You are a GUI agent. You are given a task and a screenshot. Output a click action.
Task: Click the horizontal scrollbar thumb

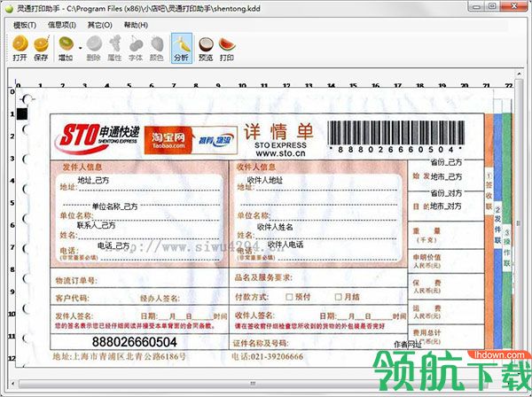pos(253,384)
